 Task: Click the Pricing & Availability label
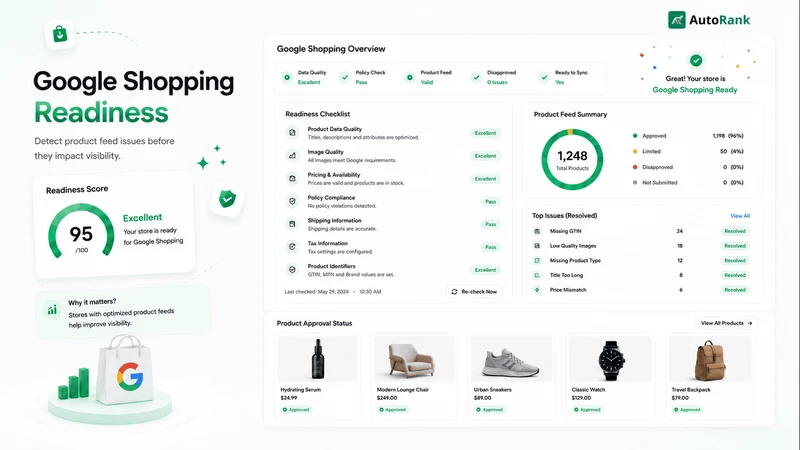click(x=334, y=175)
